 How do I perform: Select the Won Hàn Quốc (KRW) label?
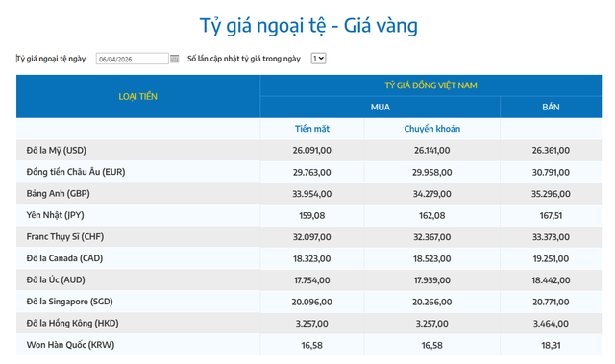pyautogui.click(x=70, y=345)
